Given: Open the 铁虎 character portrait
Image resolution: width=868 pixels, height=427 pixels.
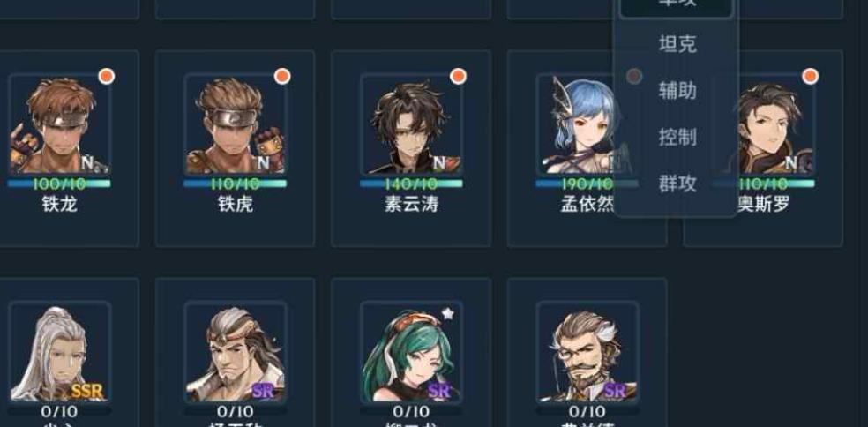Looking at the screenshot, I should tap(236, 124).
